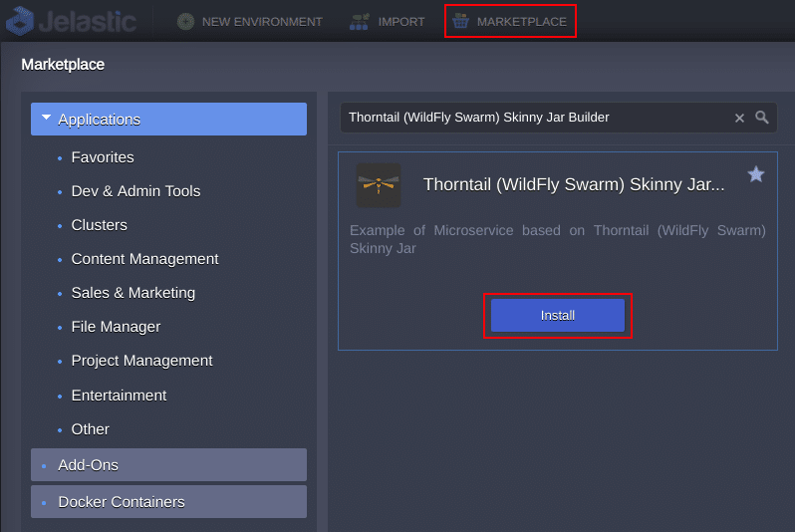Screen dimensions: 795x532
Task: Select the Project Management category
Action: click(141, 361)
